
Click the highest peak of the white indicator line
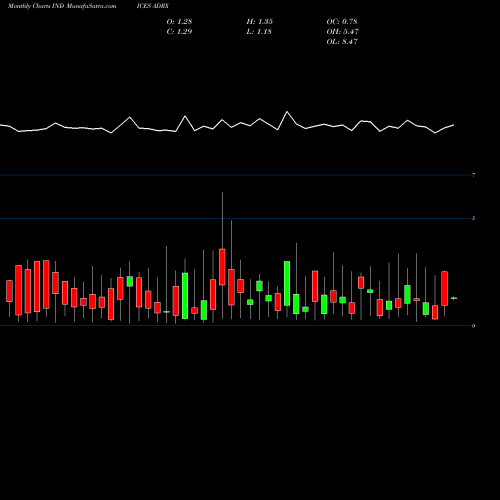point(287,112)
